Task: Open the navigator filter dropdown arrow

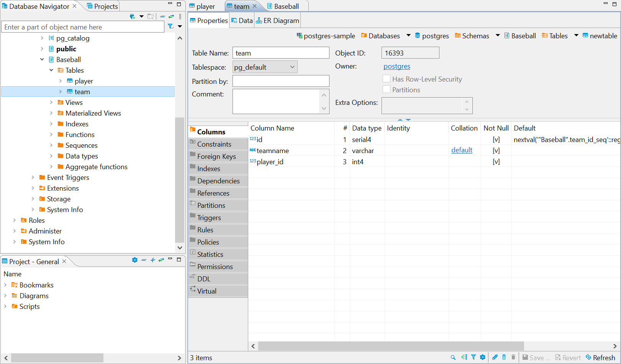Action: pyautogui.click(x=180, y=26)
